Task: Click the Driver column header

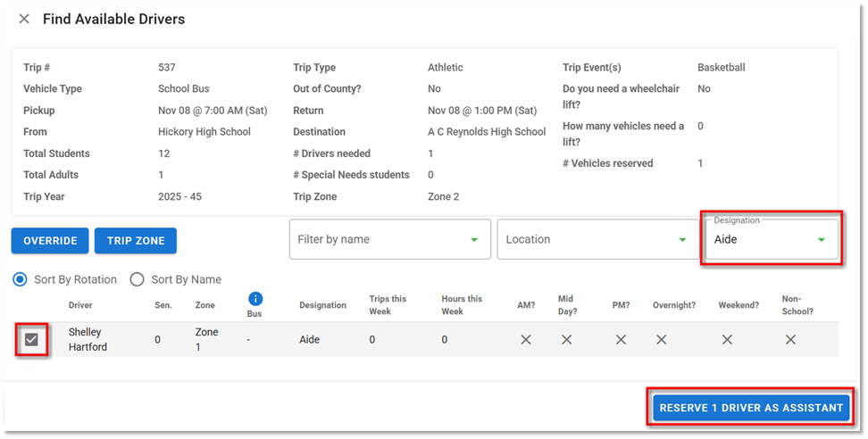Action: (80, 305)
